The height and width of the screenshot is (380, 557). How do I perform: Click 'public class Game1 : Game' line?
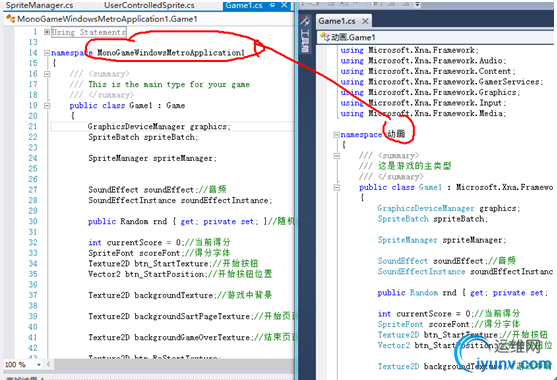[127, 105]
